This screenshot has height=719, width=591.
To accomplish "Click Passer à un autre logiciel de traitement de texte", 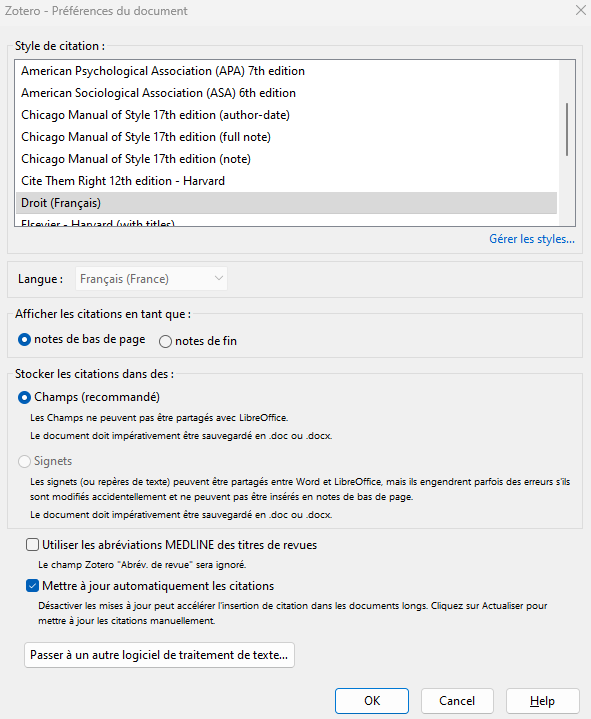I will (159, 655).
